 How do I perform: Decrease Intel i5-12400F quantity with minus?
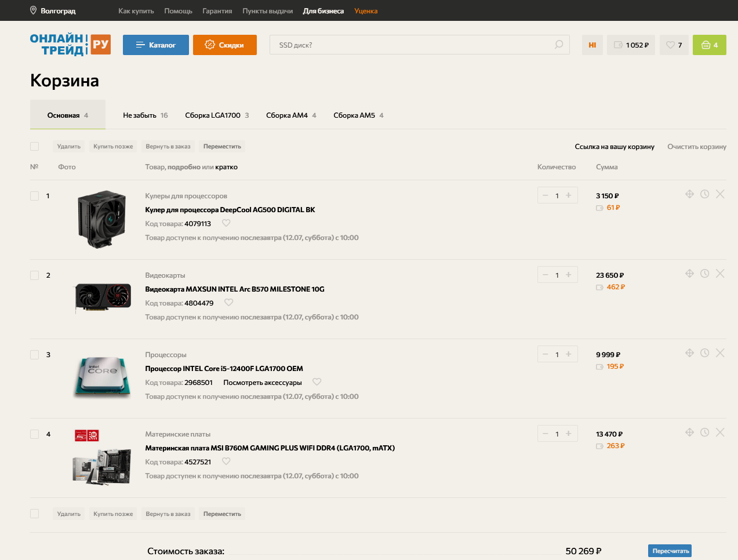(546, 354)
